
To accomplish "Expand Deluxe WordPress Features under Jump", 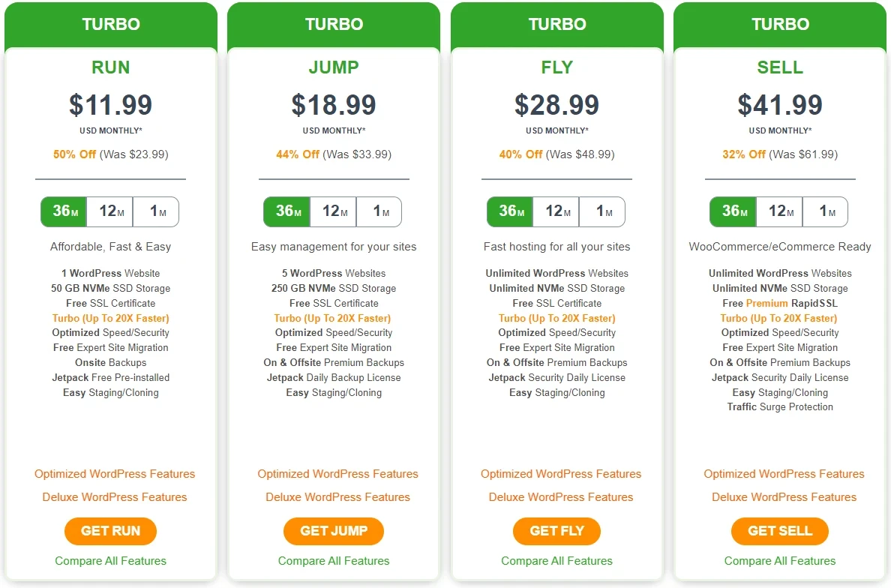I will coord(337,497).
